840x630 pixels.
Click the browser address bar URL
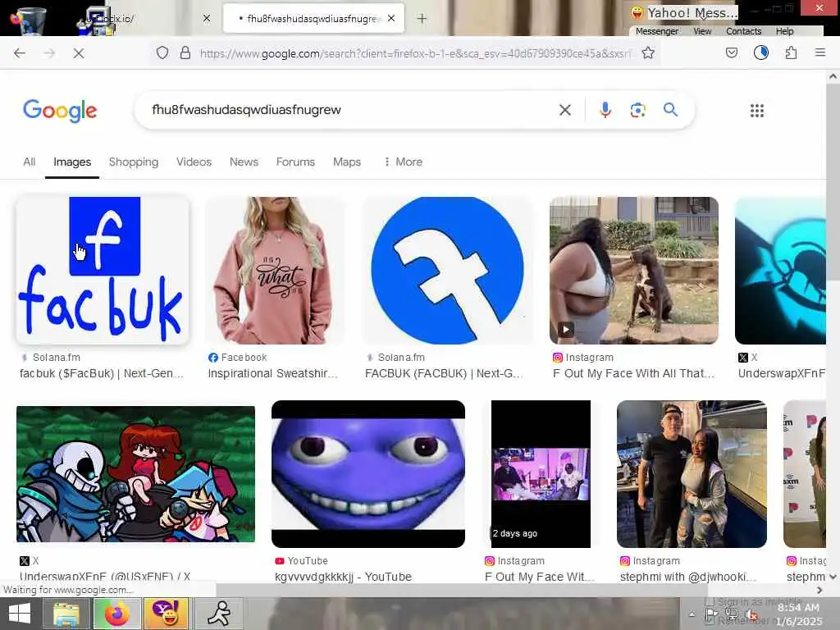tap(415, 53)
